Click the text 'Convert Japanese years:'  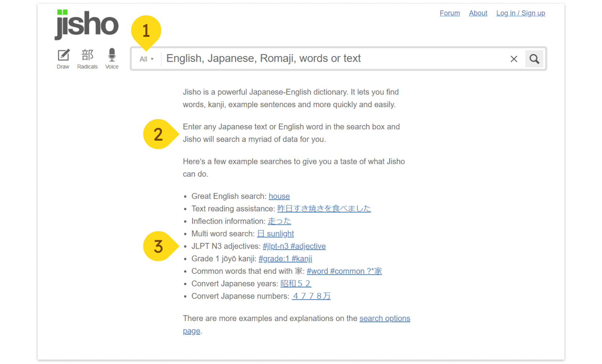click(x=235, y=284)
